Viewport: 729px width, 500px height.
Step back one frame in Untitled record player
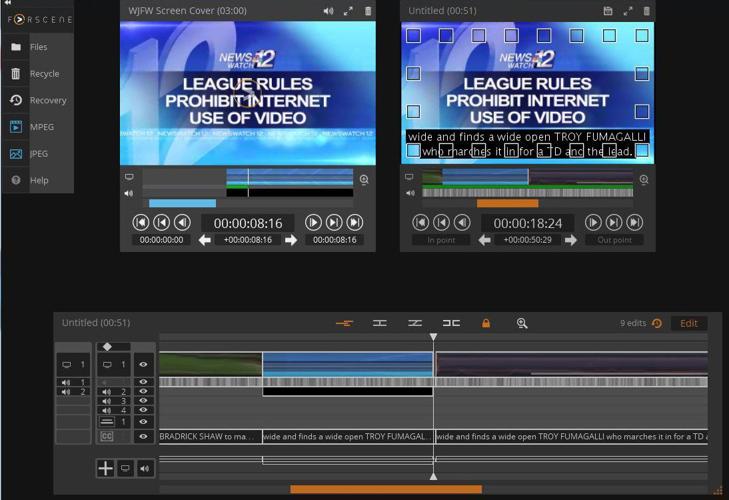tap(462, 222)
